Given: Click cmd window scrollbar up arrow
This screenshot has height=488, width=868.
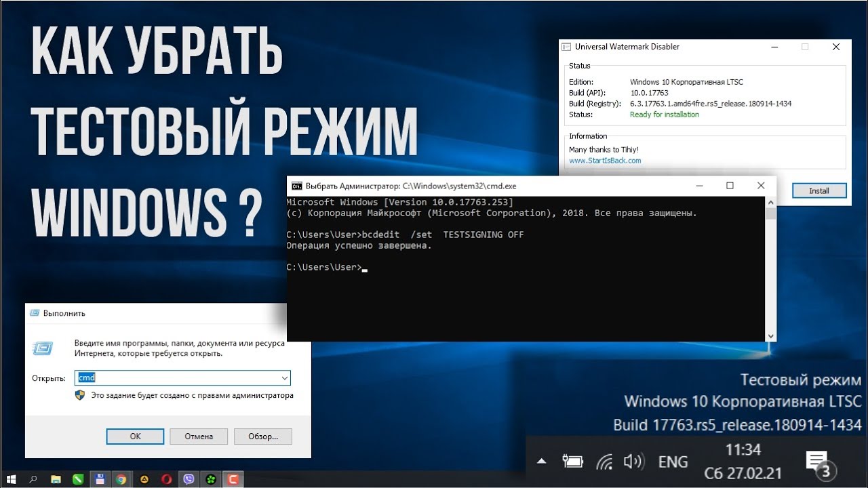Looking at the screenshot, I should coord(770,202).
